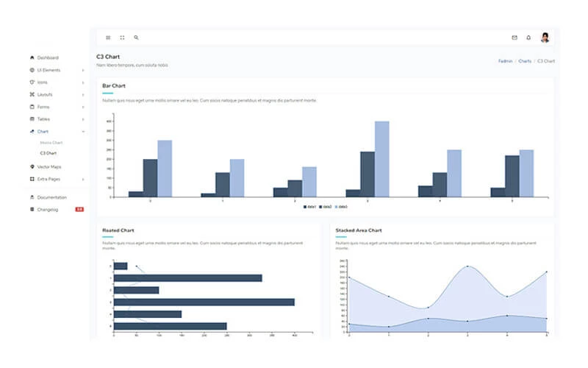Click the Changelog red version badge
The width and height of the screenshot is (588, 368).
pos(79,209)
